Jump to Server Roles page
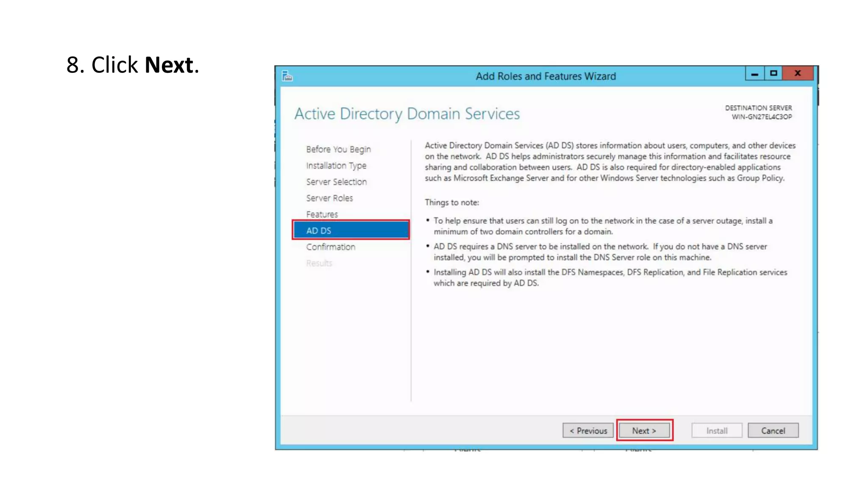This screenshot has height=488, width=868. pyautogui.click(x=329, y=198)
